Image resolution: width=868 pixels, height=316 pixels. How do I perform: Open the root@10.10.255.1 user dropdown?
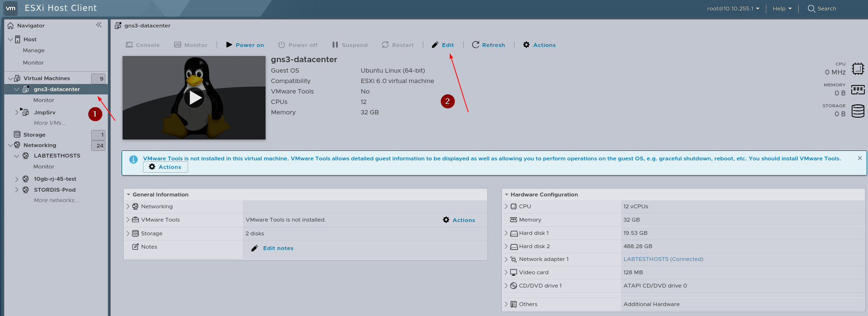coord(733,9)
